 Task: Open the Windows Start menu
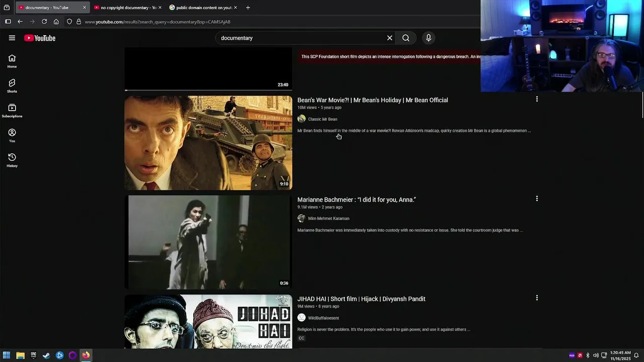7,355
